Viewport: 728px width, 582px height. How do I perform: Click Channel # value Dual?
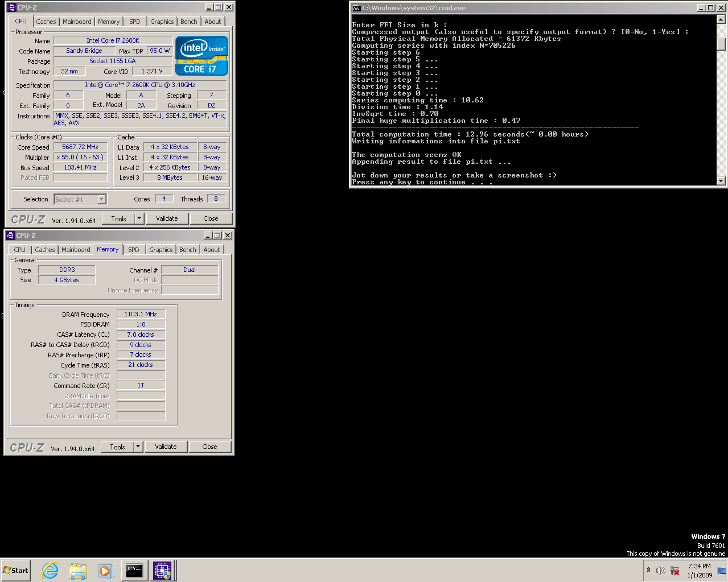coord(190,270)
